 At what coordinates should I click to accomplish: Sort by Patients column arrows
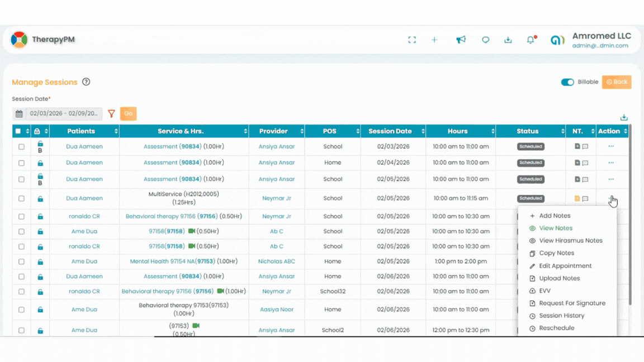[116, 131]
